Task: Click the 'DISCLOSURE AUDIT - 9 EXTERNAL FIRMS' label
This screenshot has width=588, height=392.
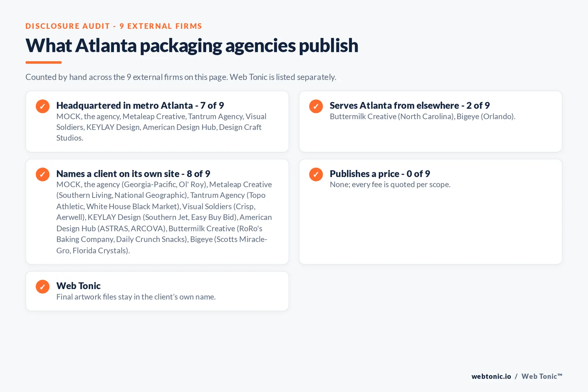Action: (114, 26)
